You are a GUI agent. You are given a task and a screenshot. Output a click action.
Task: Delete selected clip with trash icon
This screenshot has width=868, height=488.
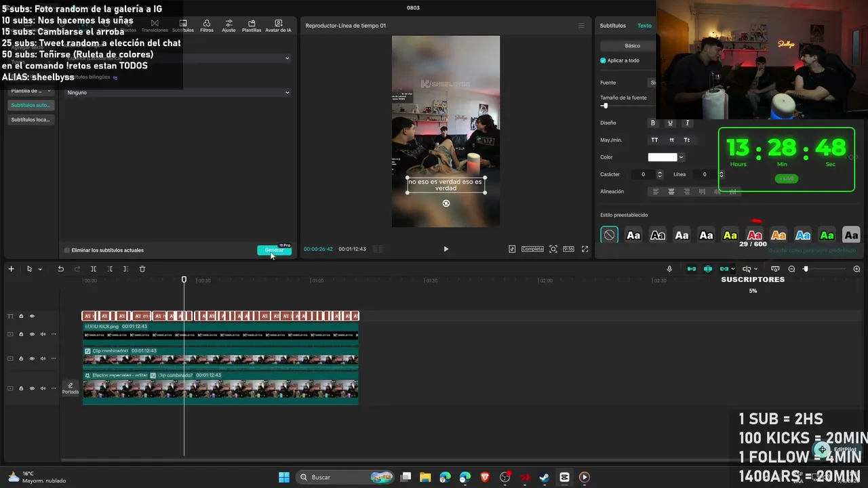[x=142, y=269]
